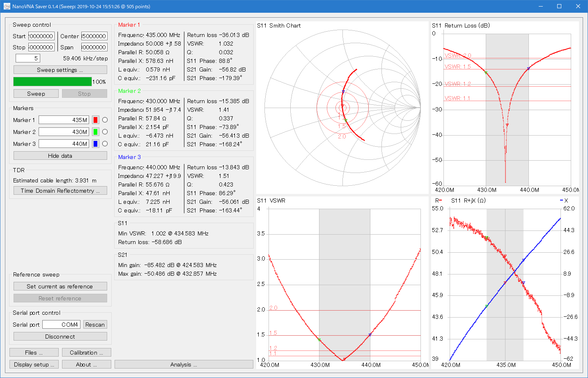Open Time Domain Reflectometry window
The width and height of the screenshot is (588, 378).
click(60, 191)
